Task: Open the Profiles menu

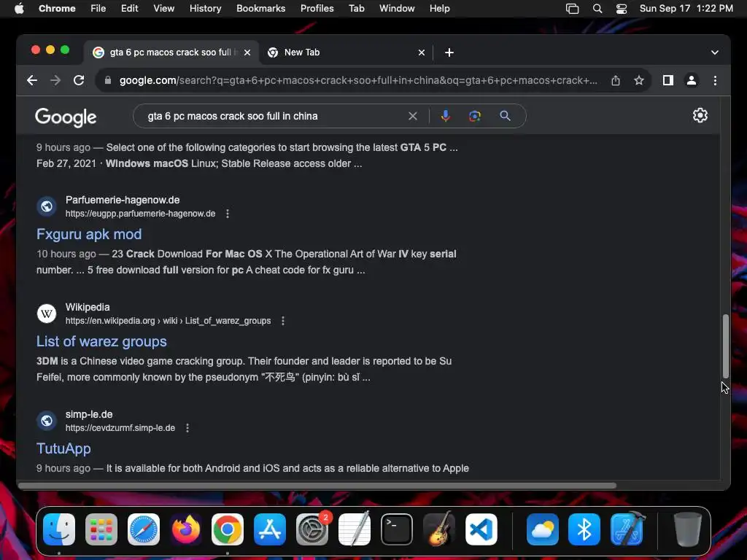Action: [317, 9]
